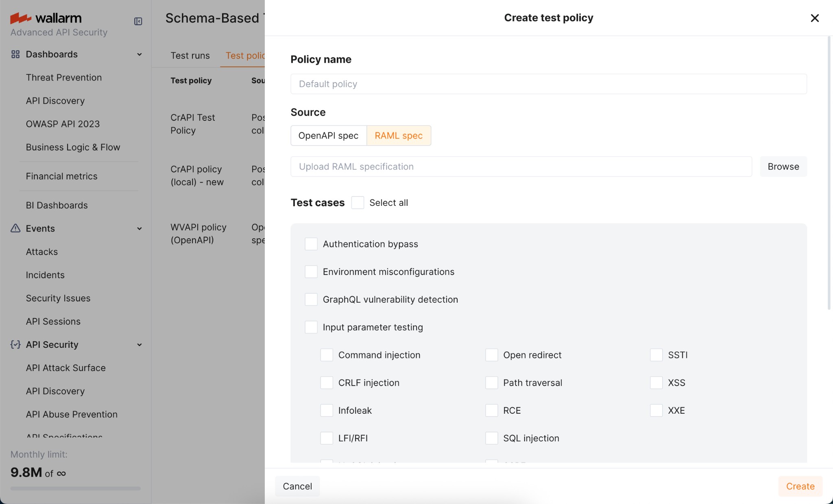
Task: Click the Dashboards grid icon
Action: (x=15, y=54)
